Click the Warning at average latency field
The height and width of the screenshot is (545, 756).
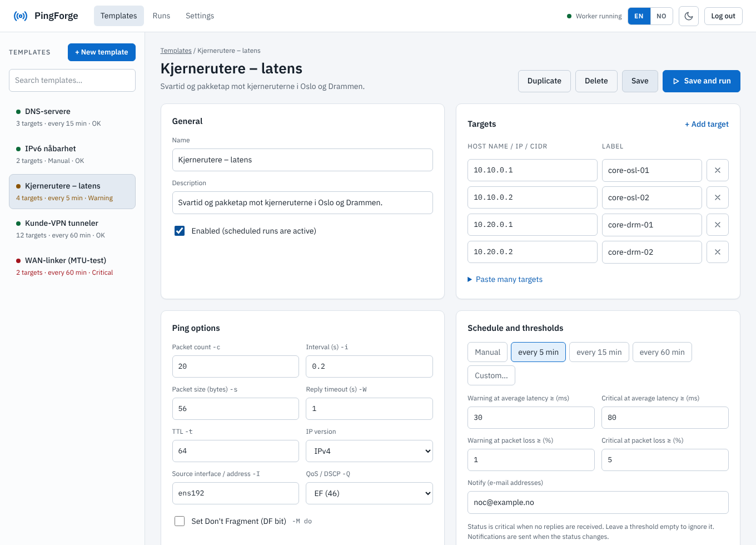531,418
